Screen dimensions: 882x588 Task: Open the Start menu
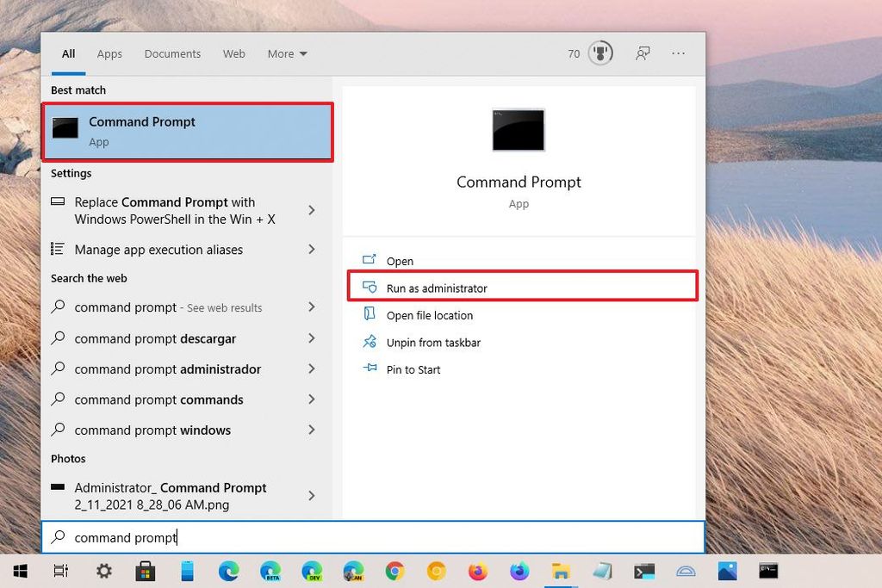19,571
